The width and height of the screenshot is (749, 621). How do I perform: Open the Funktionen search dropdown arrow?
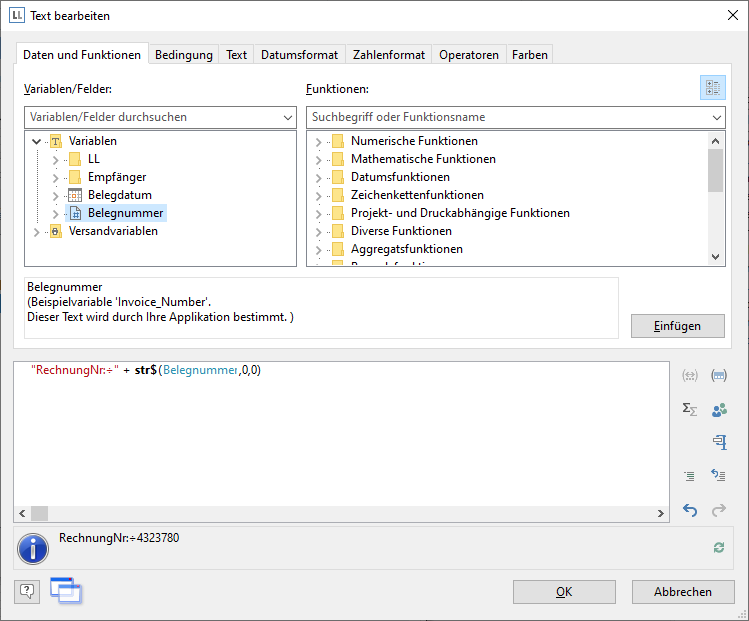(x=715, y=117)
